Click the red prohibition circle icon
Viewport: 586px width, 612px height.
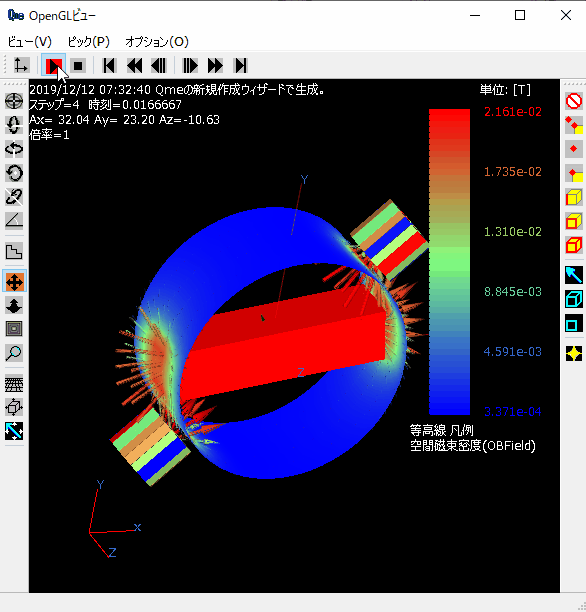click(x=574, y=101)
